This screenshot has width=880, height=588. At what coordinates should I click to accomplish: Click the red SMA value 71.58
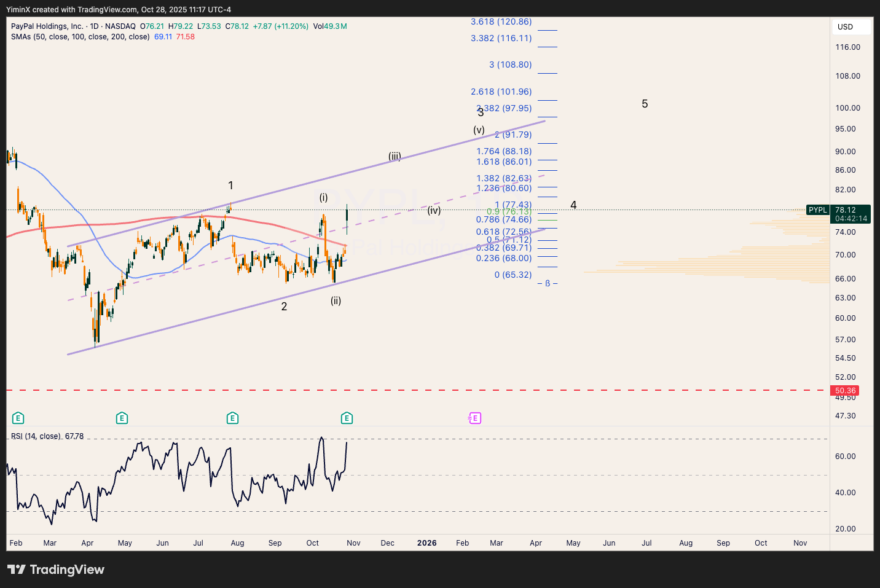click(x=186, y=37)
